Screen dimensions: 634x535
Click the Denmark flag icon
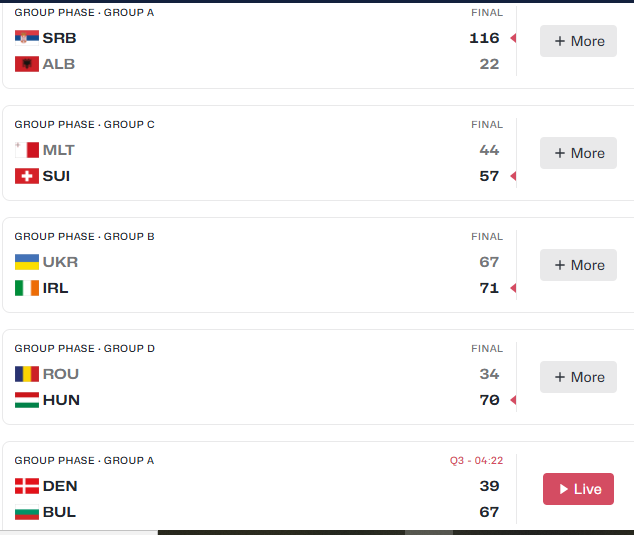pyautogui.click(x=27, y=486)
